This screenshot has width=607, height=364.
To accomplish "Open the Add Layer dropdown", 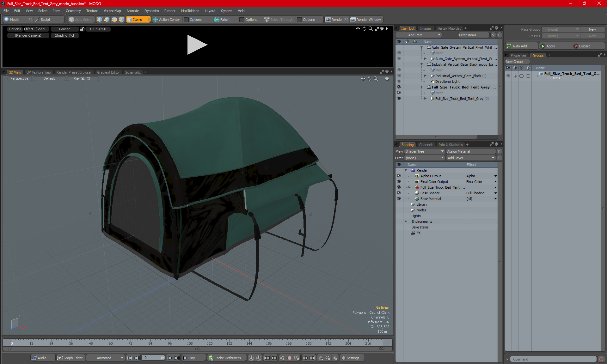I will pyautogui.click(x=470, y=158).
